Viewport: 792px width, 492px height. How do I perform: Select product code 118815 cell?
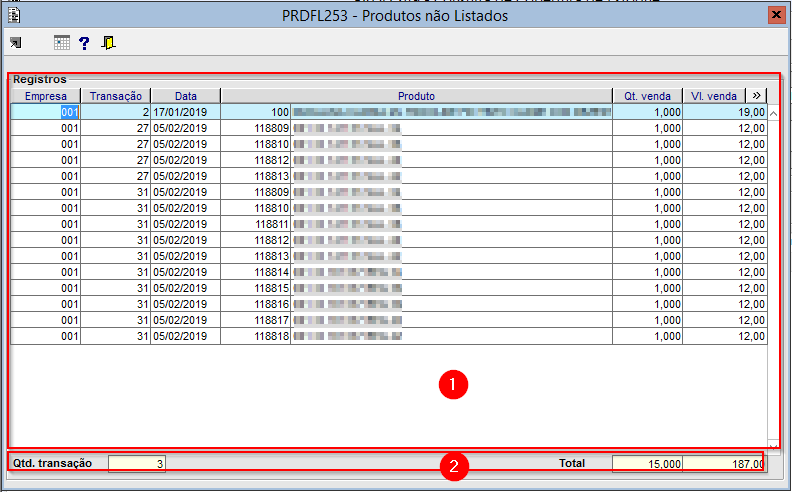256,288
